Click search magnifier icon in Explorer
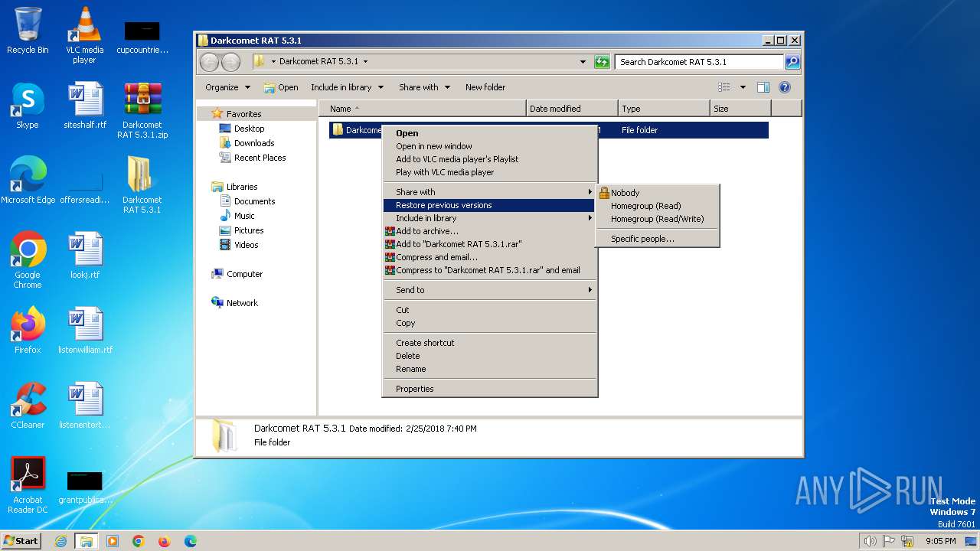The width and height of the screenshot is (980, 551). [x=792, y=62]
